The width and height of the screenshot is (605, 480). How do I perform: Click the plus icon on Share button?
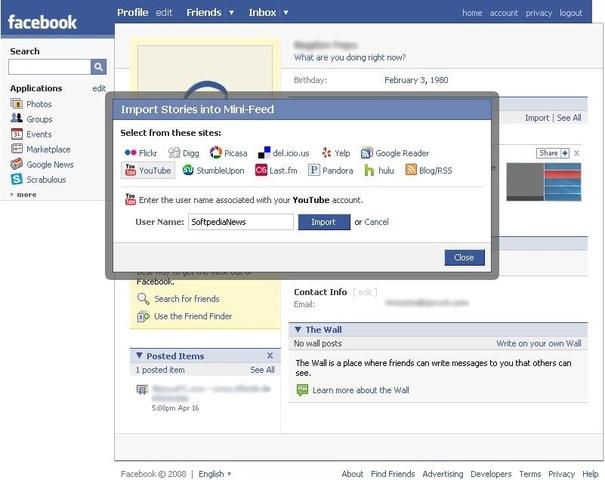tap(565, 153)
